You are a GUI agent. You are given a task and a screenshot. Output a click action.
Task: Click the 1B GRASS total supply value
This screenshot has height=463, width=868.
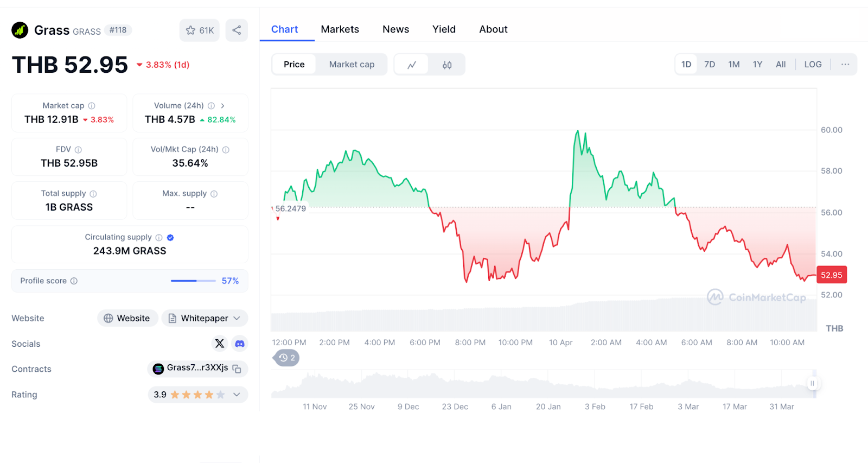69,207
